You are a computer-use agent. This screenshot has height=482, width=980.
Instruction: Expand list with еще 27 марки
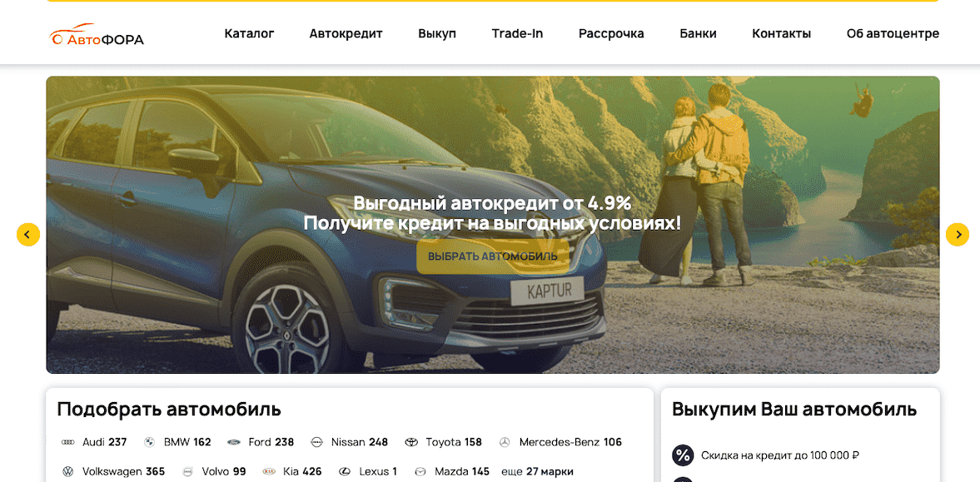pos(537,471)
